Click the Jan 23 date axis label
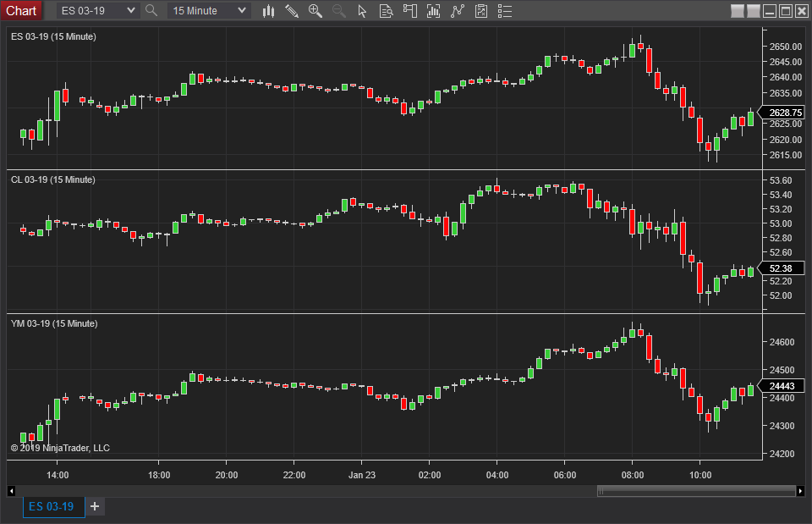Screen dimensions: 812x524 362,475
